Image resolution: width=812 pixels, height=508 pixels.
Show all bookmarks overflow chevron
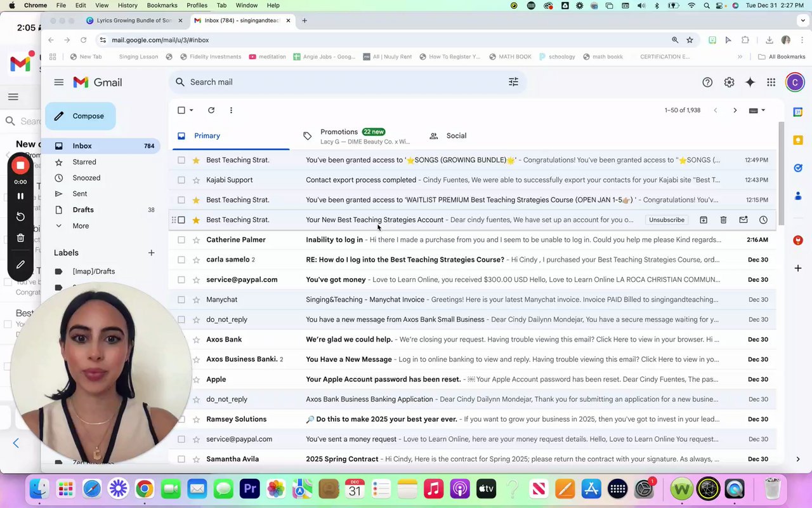[x=740, y=57]
